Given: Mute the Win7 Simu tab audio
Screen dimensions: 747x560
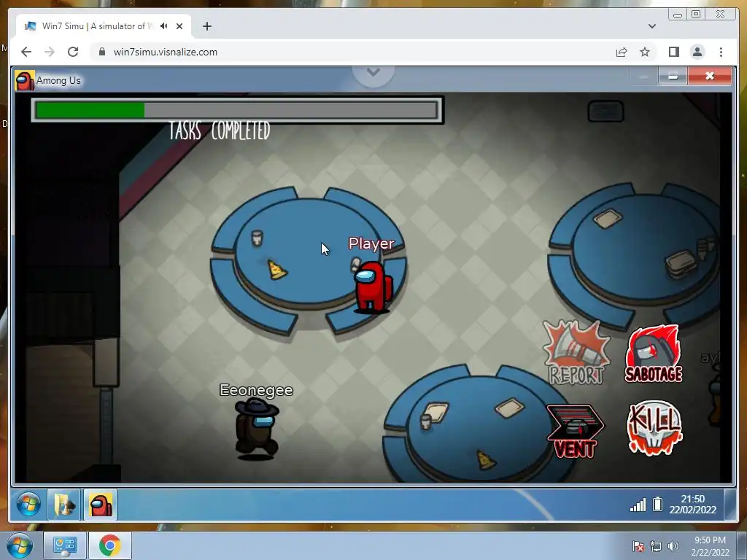Looking at the screenshot, I should [164, 26].
